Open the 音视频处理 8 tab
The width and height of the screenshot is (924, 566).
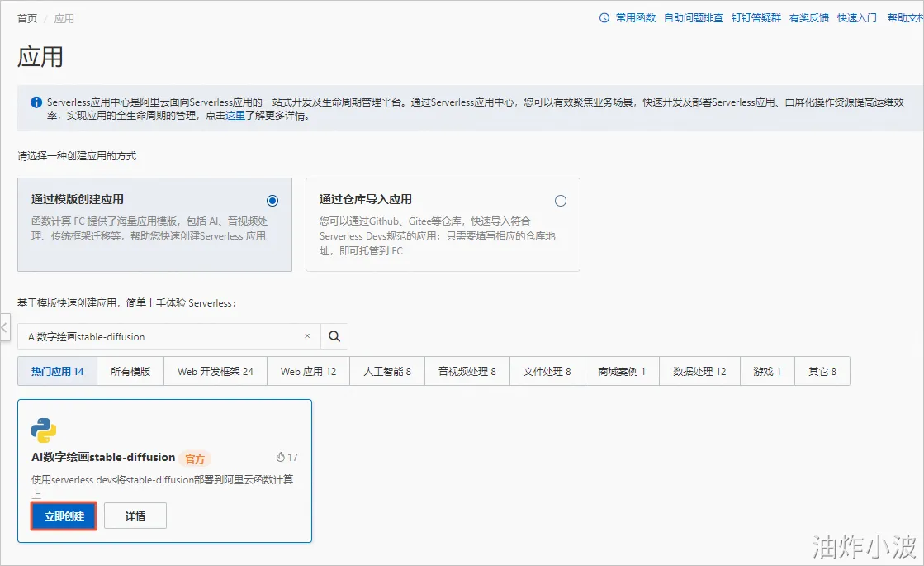click(x=467, y=371)
